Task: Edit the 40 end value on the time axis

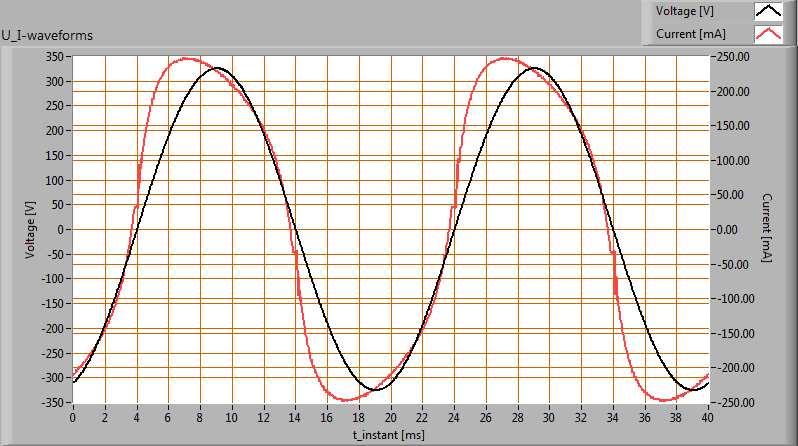Action: [x=707, y=416]
